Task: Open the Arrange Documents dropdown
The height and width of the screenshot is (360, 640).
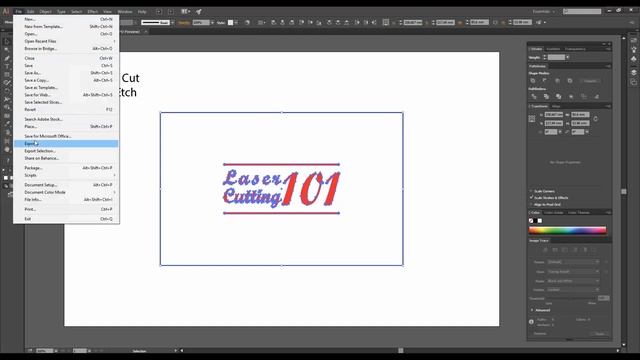Action: click(x=186, y=11)
